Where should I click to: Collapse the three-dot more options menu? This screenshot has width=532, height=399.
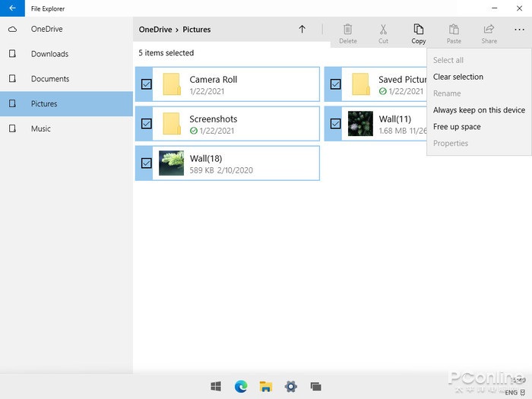(x=519, y=30)
